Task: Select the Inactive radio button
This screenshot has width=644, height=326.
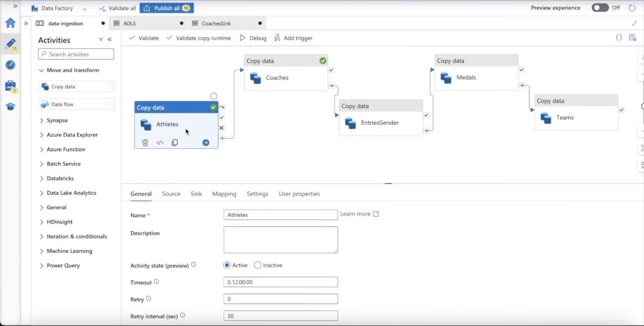Action: coord(258,265)
